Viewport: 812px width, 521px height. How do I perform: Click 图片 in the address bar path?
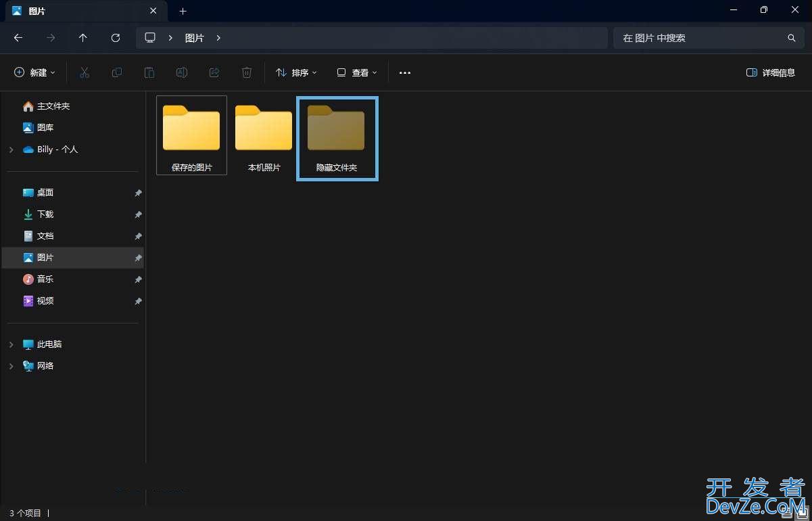[x=195, y=38]
